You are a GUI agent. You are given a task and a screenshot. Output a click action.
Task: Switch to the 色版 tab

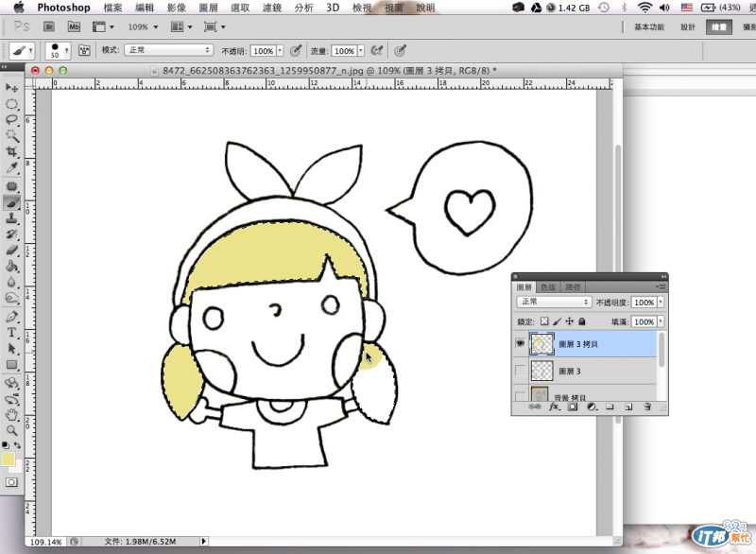[547, 286]
